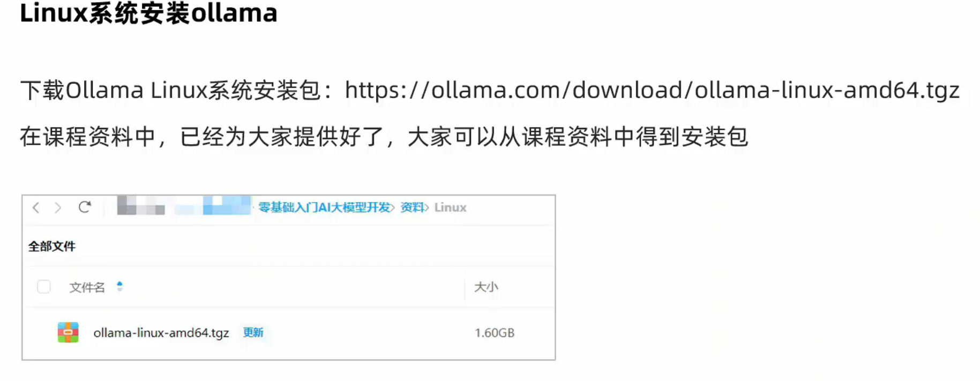Sort files by the 文件名 column header
This screenshot has width=980, height=381.
click(x=87, y=287)
